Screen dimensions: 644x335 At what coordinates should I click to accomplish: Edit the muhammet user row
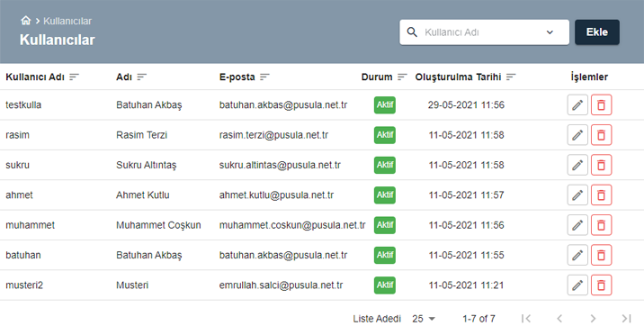[x=577, y=225]
